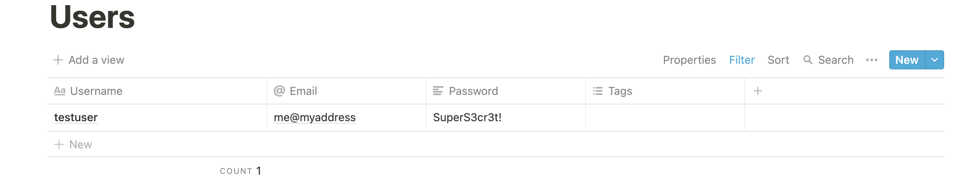Open the Username column header menu
980x193 pixels.
point(157,91)
